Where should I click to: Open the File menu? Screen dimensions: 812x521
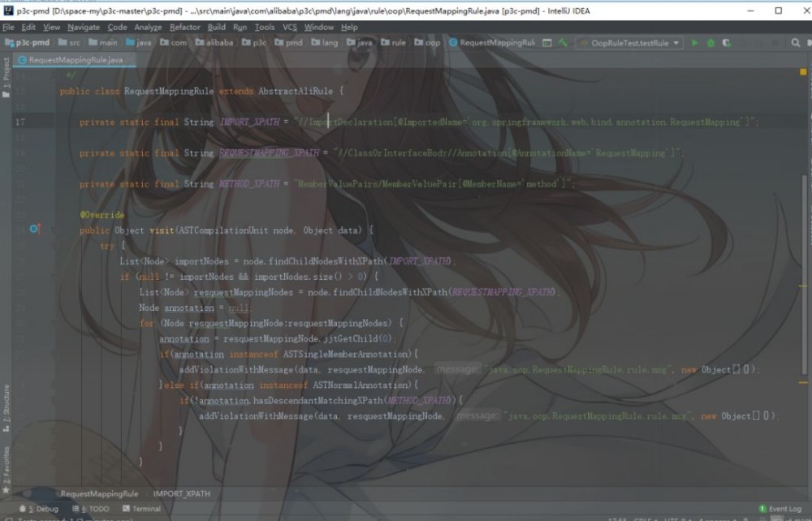(8, 27)
